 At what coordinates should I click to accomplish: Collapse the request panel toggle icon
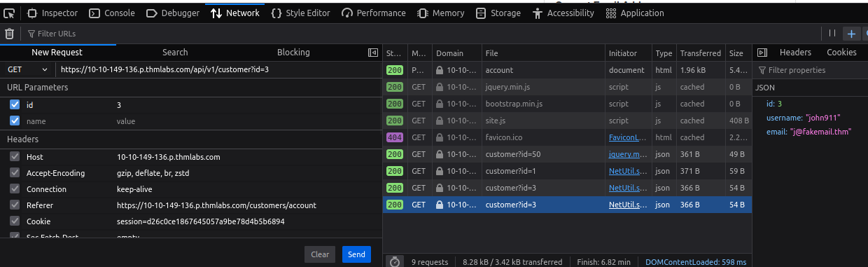(x=373, y=53)
